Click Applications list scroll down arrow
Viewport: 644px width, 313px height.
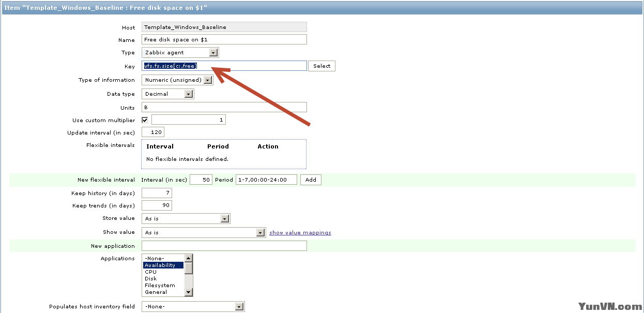(189, 292)
